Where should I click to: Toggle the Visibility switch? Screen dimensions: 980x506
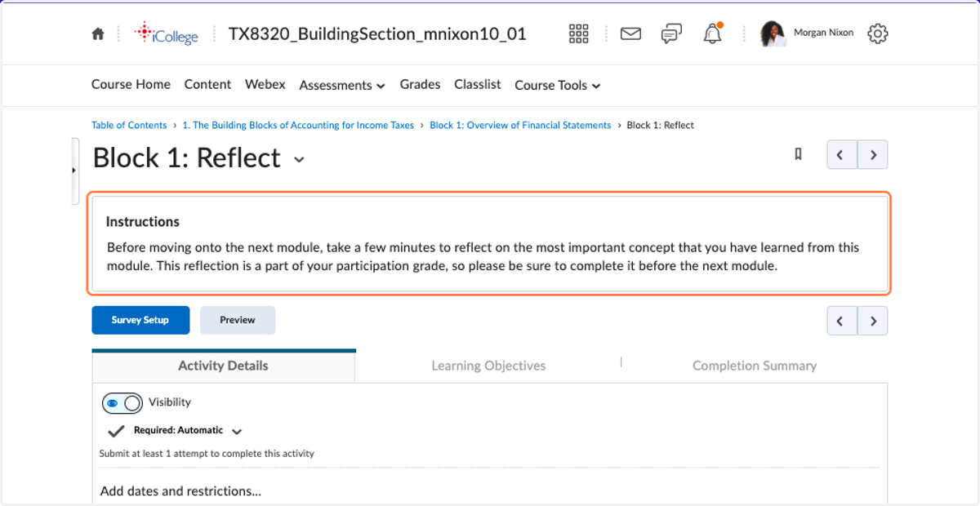122,402
